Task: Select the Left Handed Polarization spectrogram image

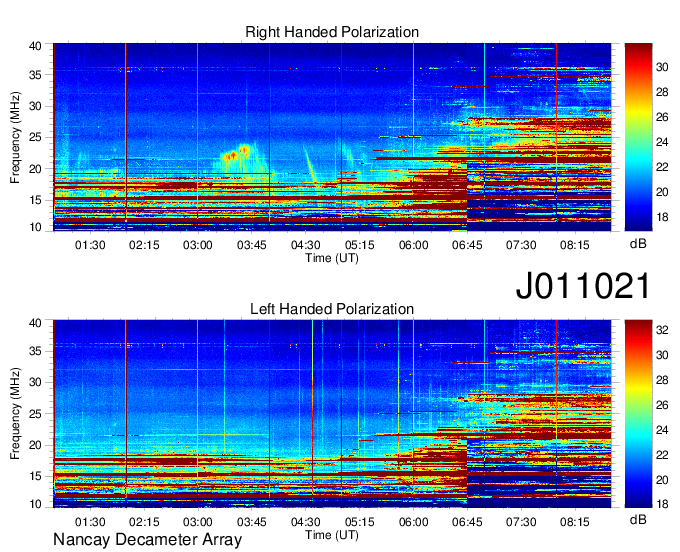Action: point(332,414)
